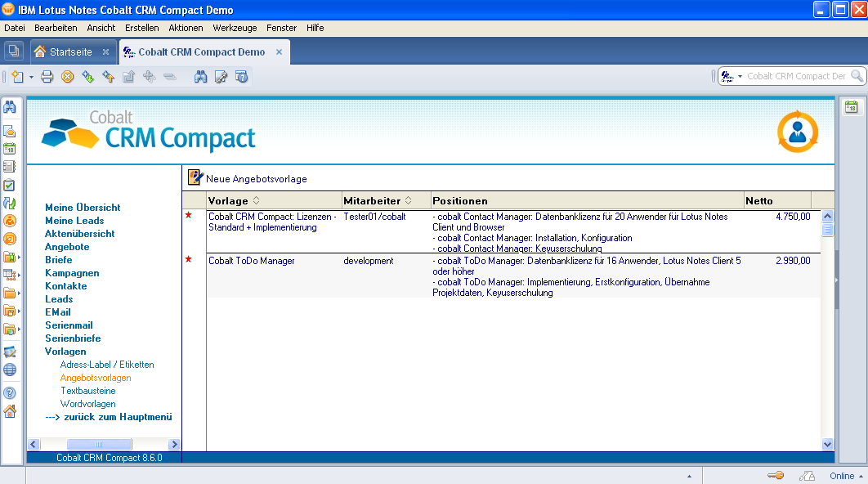868x484 pixels.
Task: Click the navigate next (down arrow) icon
Action: coord(88,77)
